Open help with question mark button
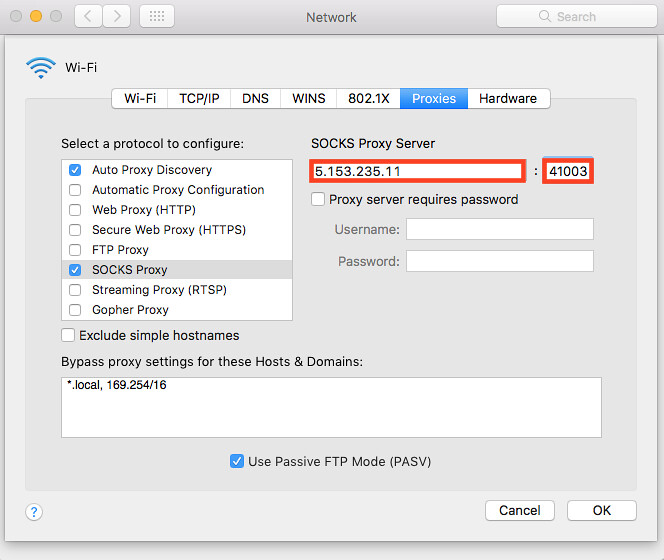This screenshot has width=664, height=560. [34, 512]
